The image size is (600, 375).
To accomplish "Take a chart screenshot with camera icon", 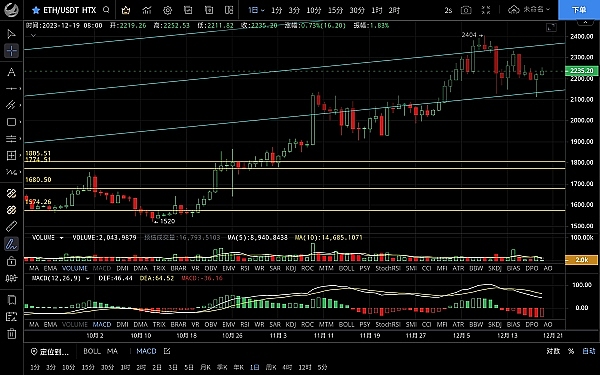I will click(x=466, y=10).
